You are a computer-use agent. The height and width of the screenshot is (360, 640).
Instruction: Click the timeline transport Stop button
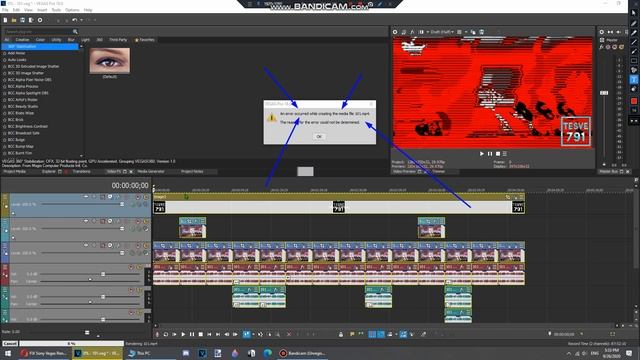tap(200, 334)
